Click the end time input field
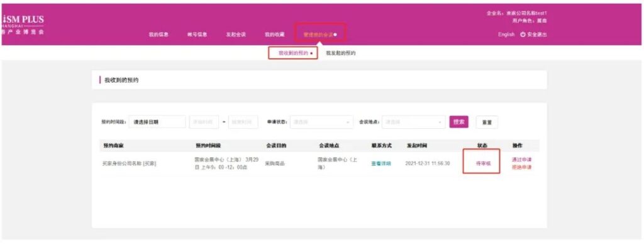The image size is (644, 245). tap(243, 122)
